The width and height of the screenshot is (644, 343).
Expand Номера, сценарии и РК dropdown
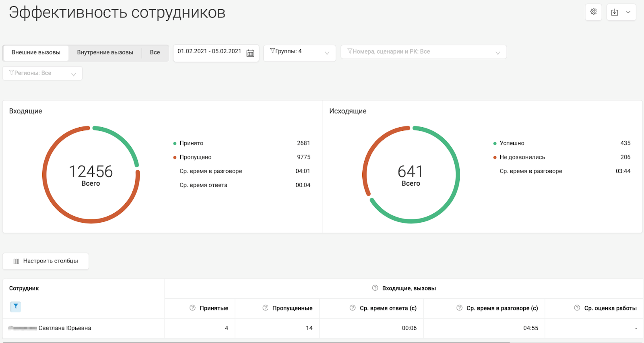tap(423, 52)
